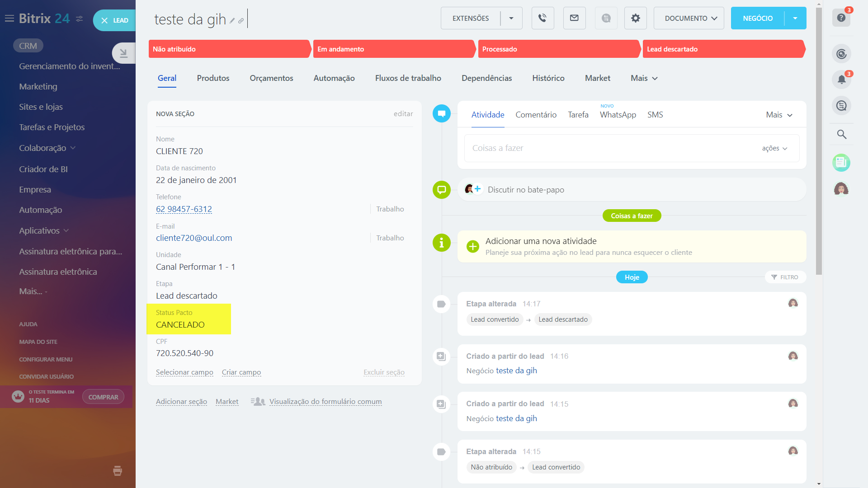Expand the Negócio button arrow
This screenshot has width=868, height=488.
pyautogui.click(x=795, y=19)
